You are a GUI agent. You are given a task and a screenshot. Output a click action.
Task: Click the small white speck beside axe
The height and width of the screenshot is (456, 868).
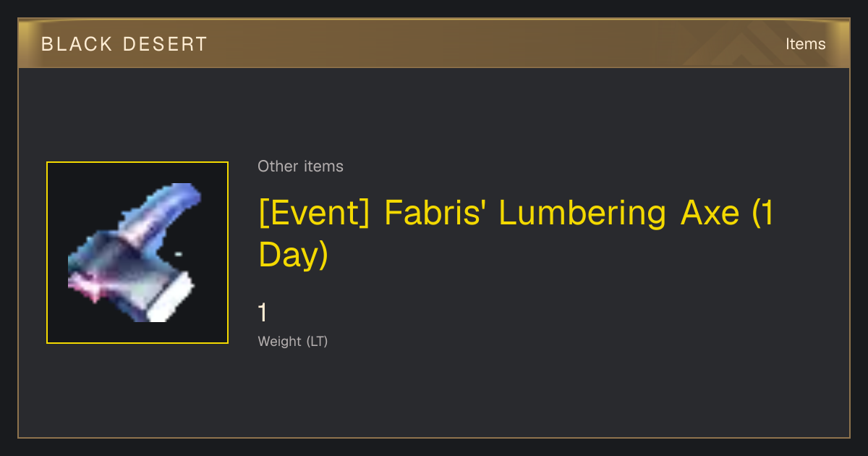[178, 253]
